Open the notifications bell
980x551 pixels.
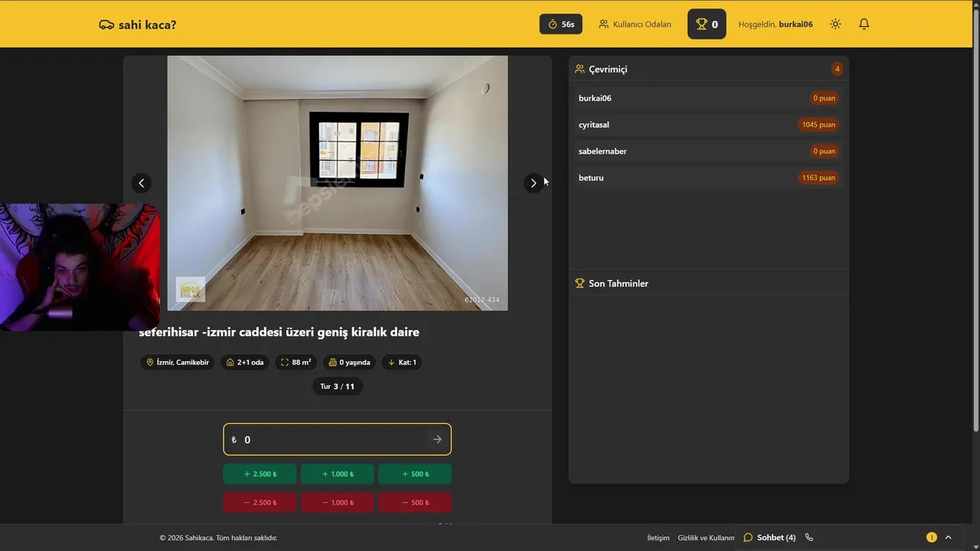pos(864,24)
